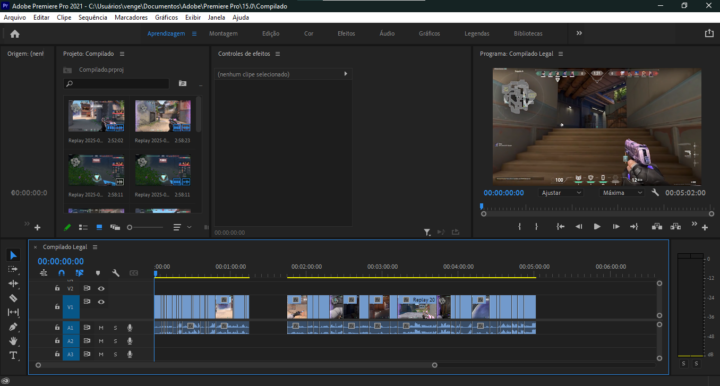Select the Ripple Edit tool
This screenshot has width=720, height=386.
click(x=13, y=284)
